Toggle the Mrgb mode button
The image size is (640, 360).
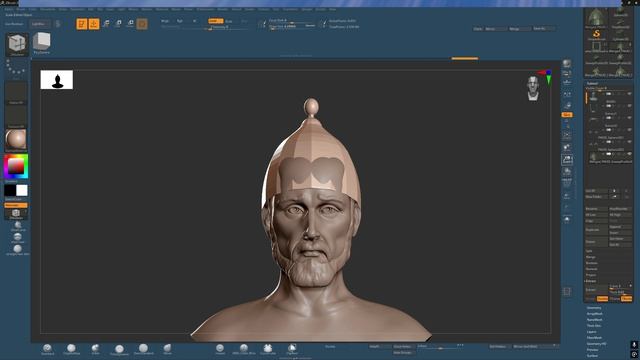(x=165, y=21)
